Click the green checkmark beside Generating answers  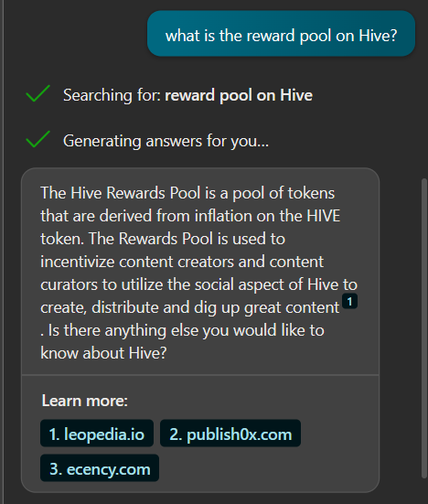pyautogui.click(x=37, y=140)
